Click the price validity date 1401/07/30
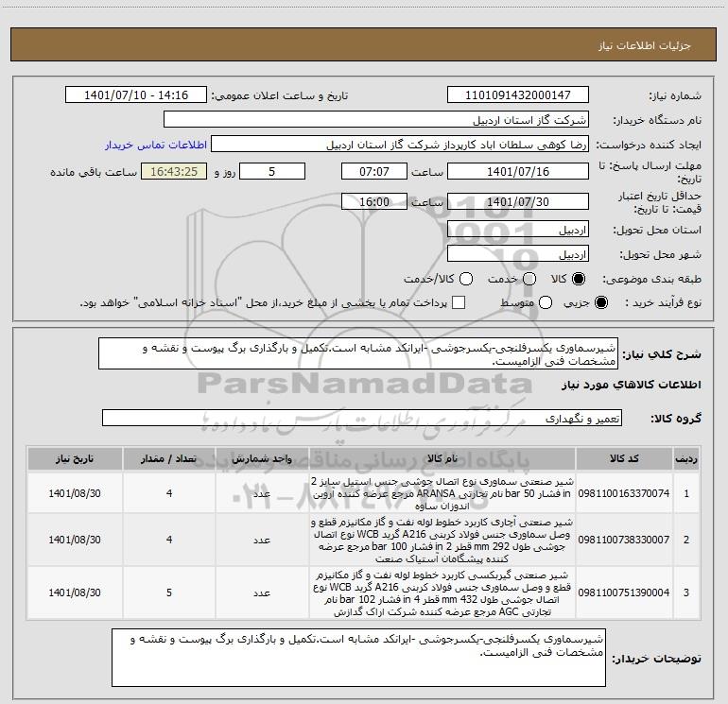 pyautogui.click(x=518, y=201)
